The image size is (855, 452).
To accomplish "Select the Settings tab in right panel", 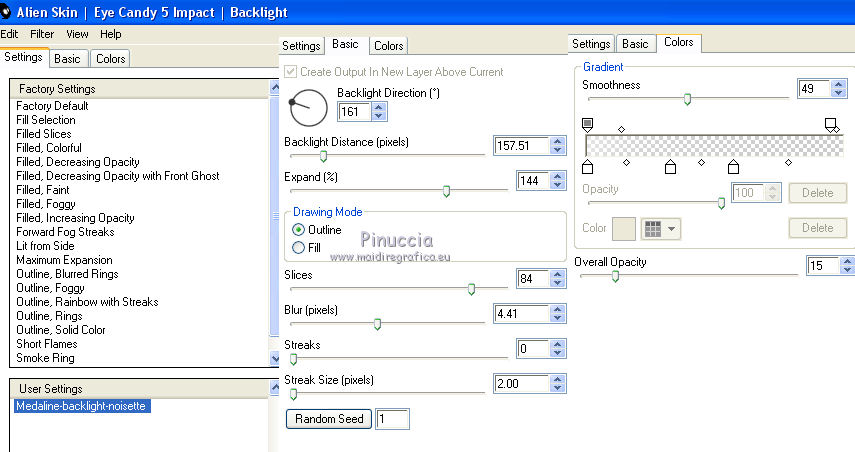I will [591, 44].
